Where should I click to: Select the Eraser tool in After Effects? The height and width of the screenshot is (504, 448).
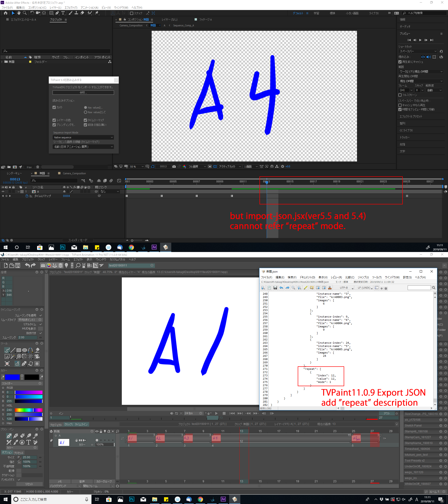coord(82,13)
